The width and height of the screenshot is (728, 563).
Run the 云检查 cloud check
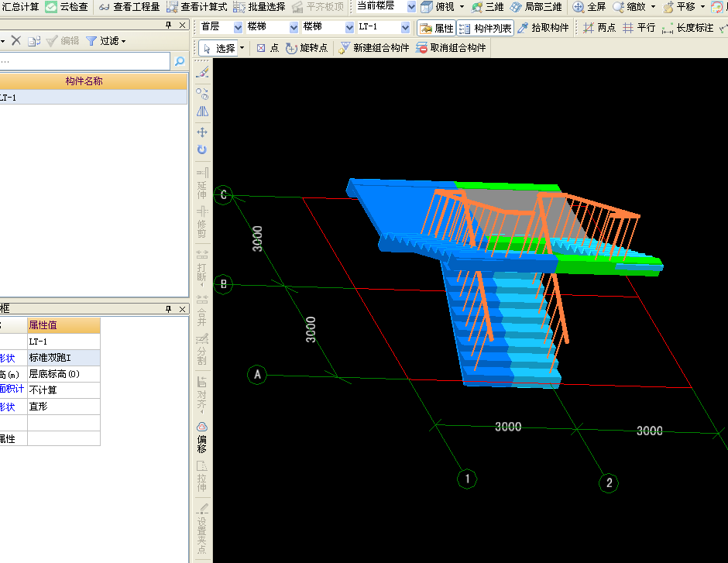67,7
